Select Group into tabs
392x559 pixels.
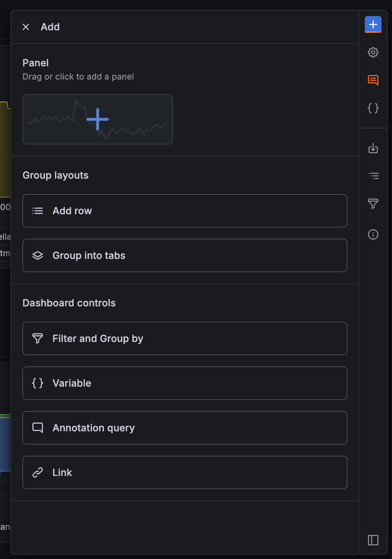tap(184, 255)
